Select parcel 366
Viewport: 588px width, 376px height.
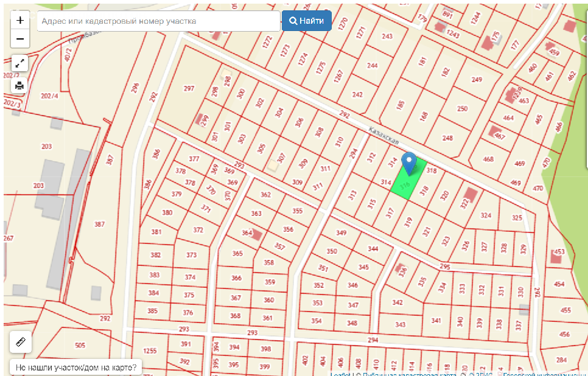pos(236,278)
